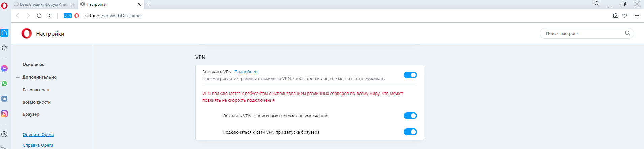
Task: Add page to bookmarks with heart icon
Action: [x=624, y=16]
